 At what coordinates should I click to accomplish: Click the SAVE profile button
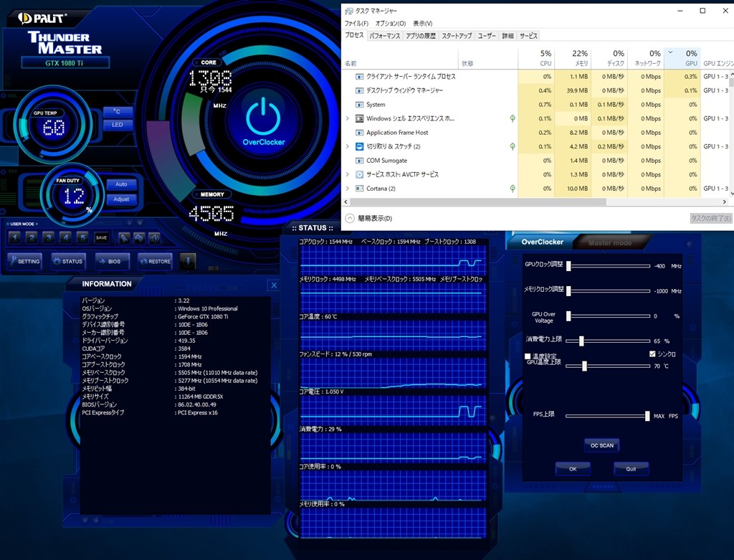click(102, 238)
